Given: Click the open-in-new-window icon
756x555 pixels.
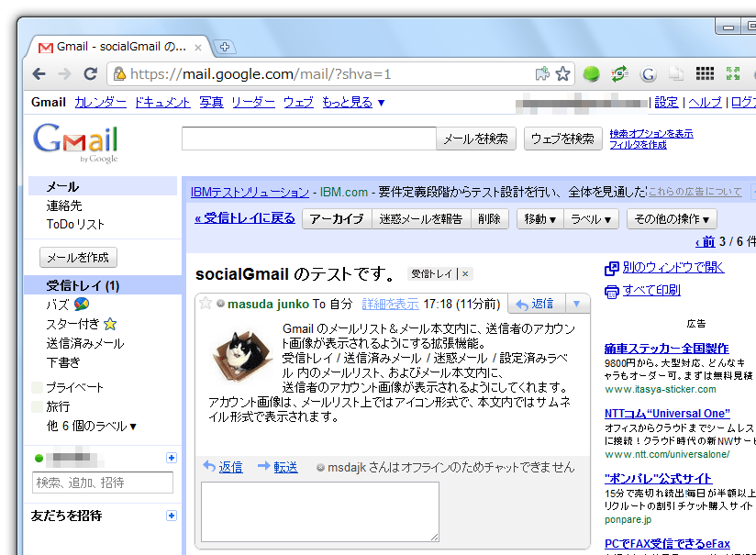Looking at the screenshot, I should point(611,269).
